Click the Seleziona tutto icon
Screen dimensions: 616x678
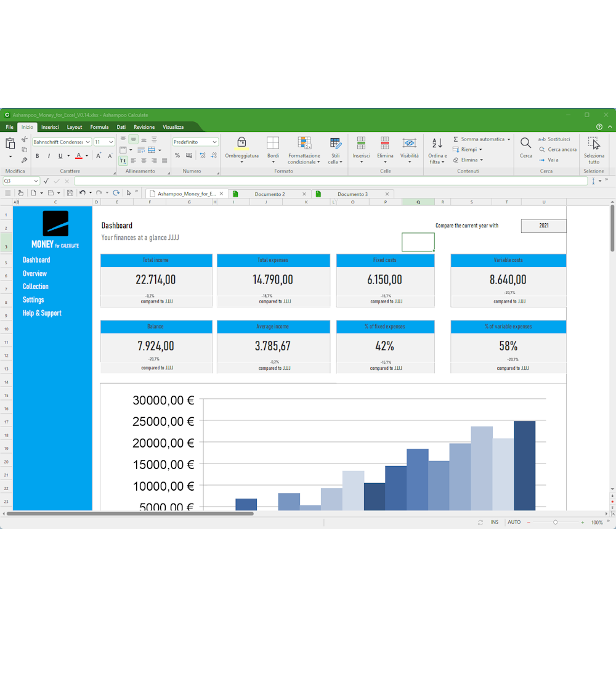tap(593, 144)
